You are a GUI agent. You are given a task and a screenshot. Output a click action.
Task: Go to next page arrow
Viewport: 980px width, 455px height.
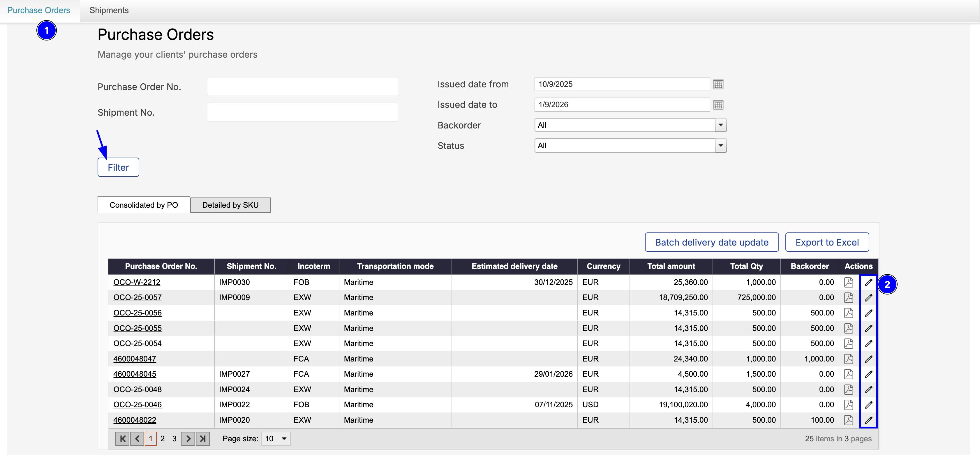click(188, 439)
